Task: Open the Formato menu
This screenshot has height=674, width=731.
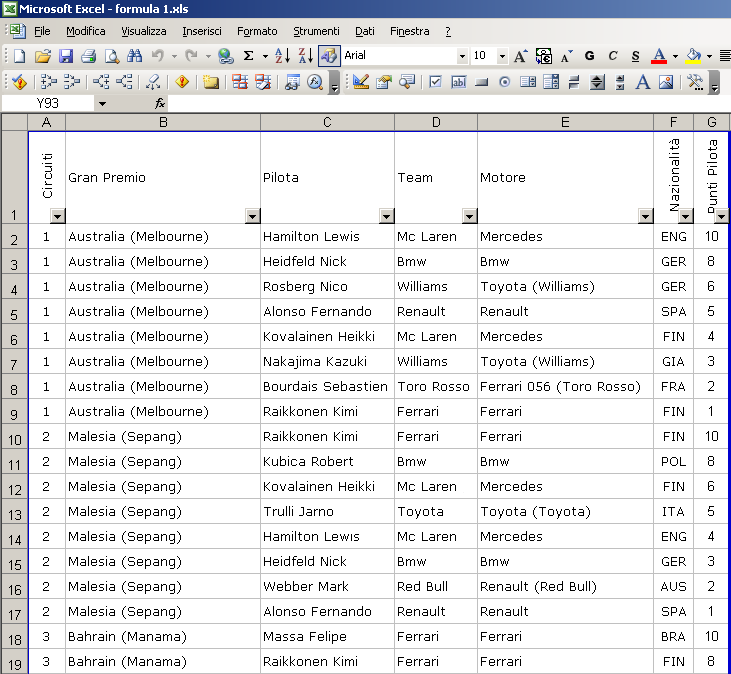Action: 257,31
